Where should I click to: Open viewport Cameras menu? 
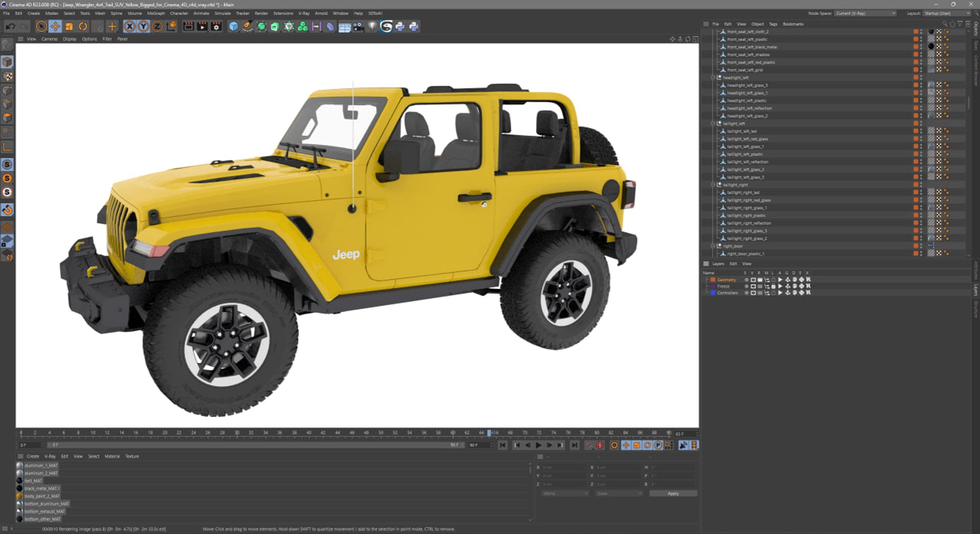click(50, 39)
